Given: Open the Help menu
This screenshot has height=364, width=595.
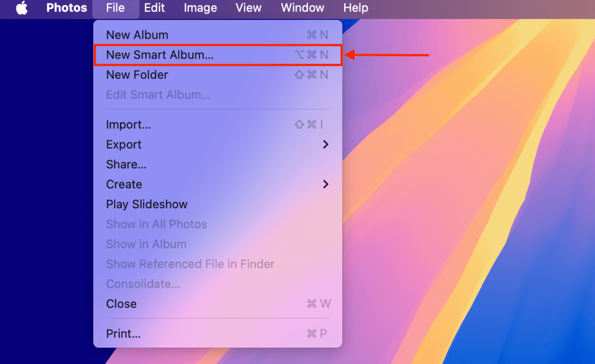Looking at the screenshot, I should tap(356, 8).
